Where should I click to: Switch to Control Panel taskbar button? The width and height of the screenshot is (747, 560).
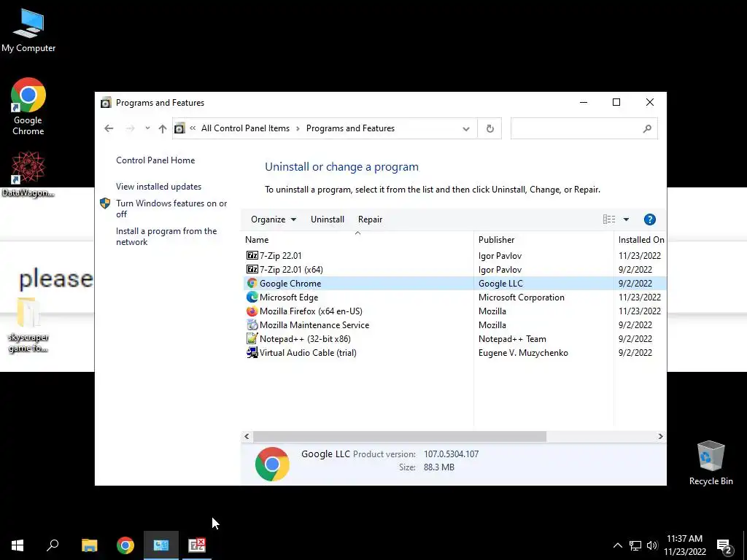(161, 545)
